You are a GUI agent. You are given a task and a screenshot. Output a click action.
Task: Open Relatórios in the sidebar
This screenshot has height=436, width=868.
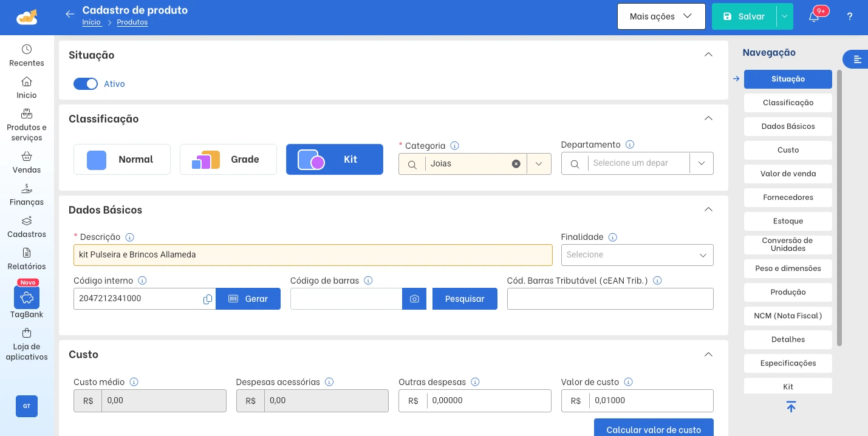[27, 259]
